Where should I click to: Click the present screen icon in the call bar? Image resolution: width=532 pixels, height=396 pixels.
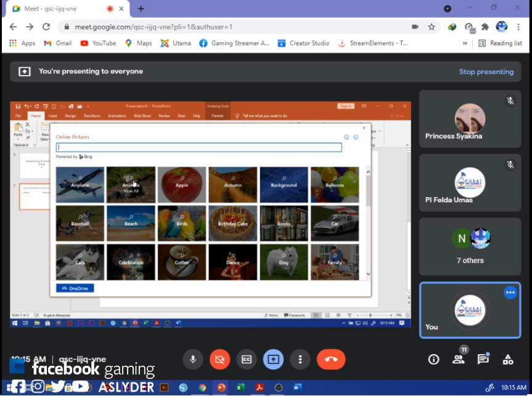click(273, 359)
